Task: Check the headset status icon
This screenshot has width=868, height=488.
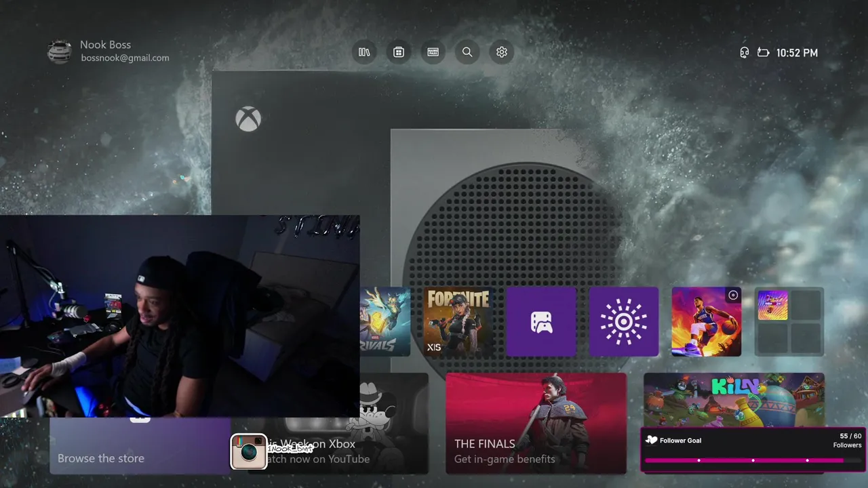Action: click(x=744, y=52)
